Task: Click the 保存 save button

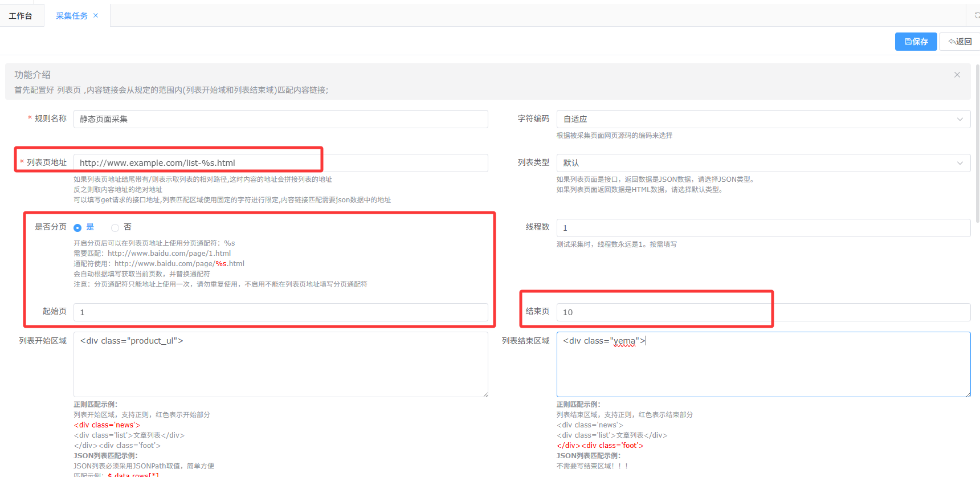Action: pos(916,42)
